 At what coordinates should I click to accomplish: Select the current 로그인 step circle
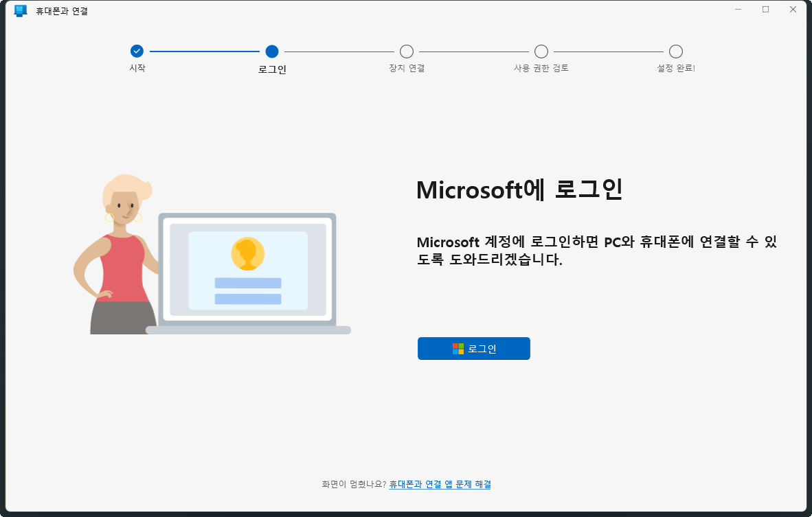tap(272, 51)
